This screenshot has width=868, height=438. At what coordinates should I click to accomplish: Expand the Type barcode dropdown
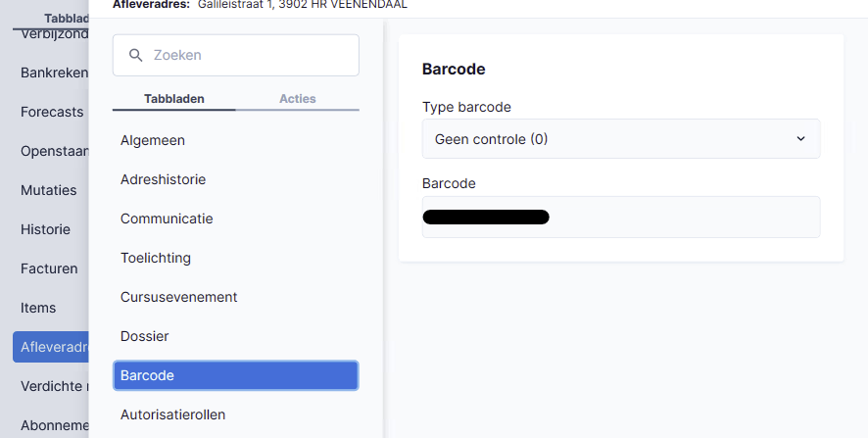[x=620, y=139]
